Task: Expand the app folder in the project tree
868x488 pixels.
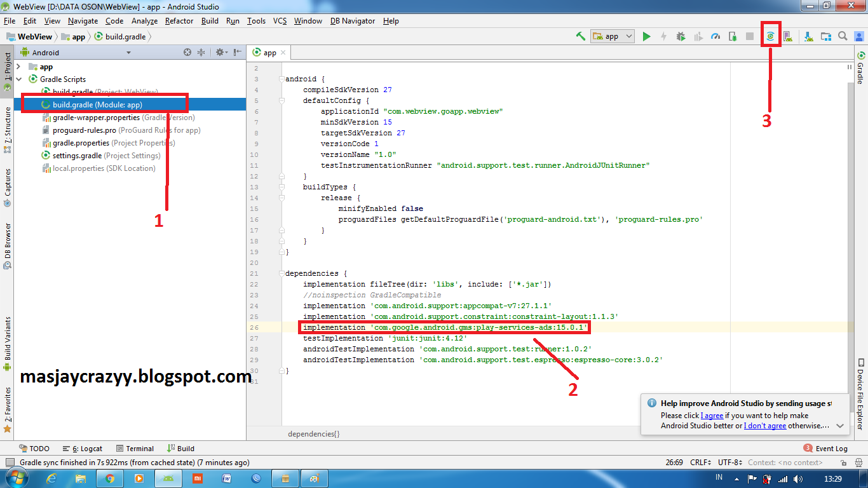Action: click(x=18, y=67)
